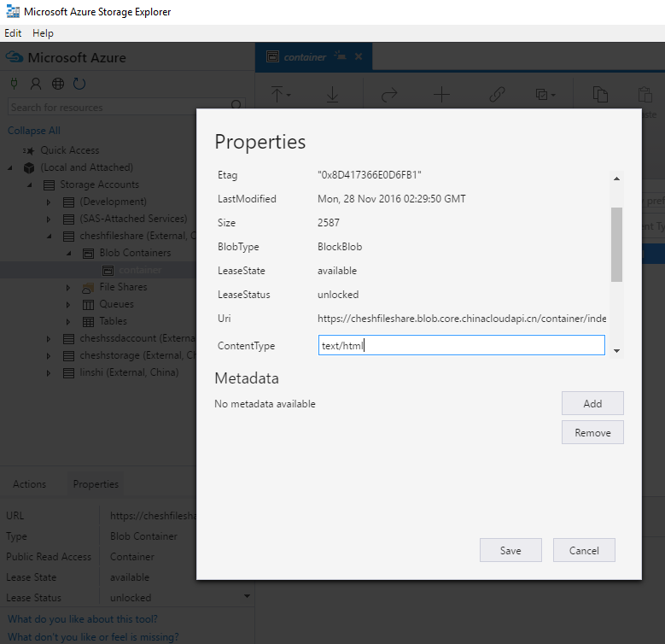Image resolution: width=665 pixels, height=644 pixels.
Task: Click the ContentType text field
Action: click(x=461, y=346)
